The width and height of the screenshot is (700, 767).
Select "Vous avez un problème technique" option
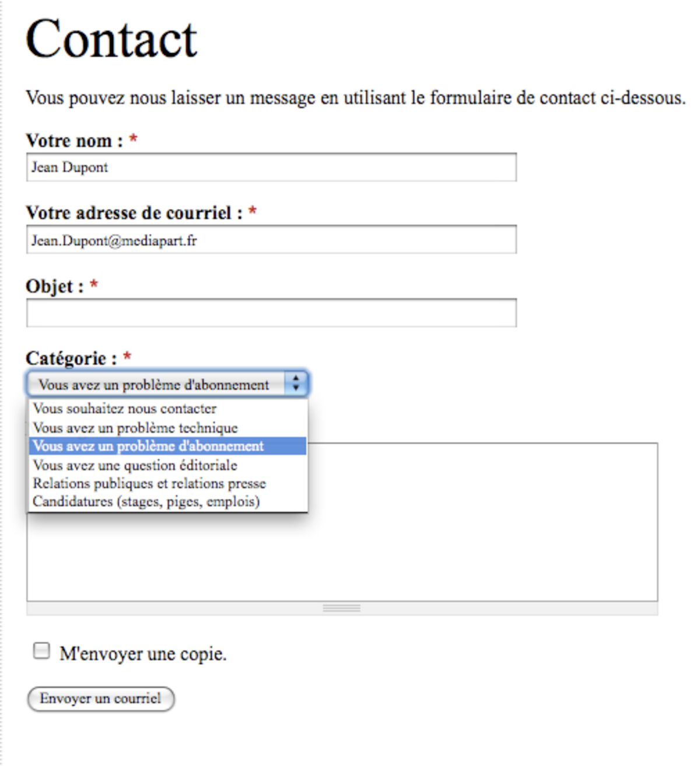click(135, 428)
